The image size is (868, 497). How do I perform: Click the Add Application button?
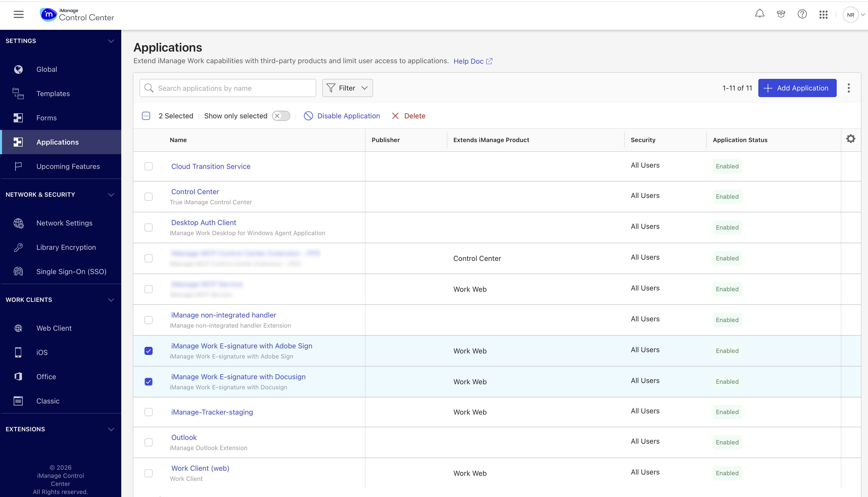point(798,88)
